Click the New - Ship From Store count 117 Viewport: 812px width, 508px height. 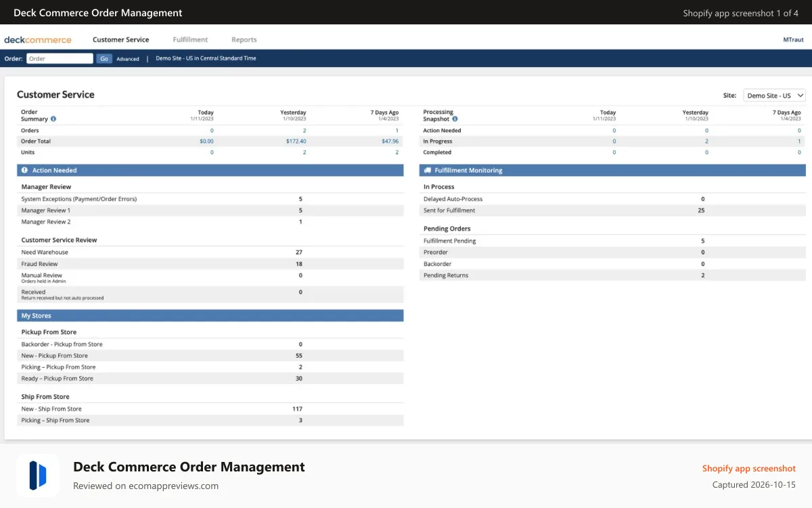pyautogui.click(x=297, y=409)
